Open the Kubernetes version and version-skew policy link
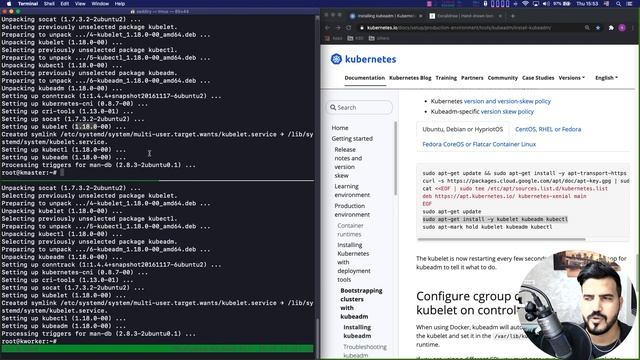 507,101
